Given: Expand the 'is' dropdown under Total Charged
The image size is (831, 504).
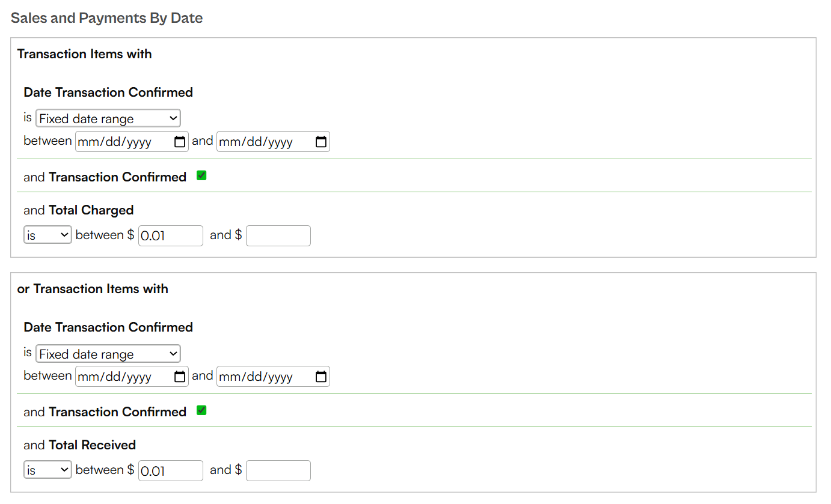Looking at the screenshot, I should tap(48, 235).
